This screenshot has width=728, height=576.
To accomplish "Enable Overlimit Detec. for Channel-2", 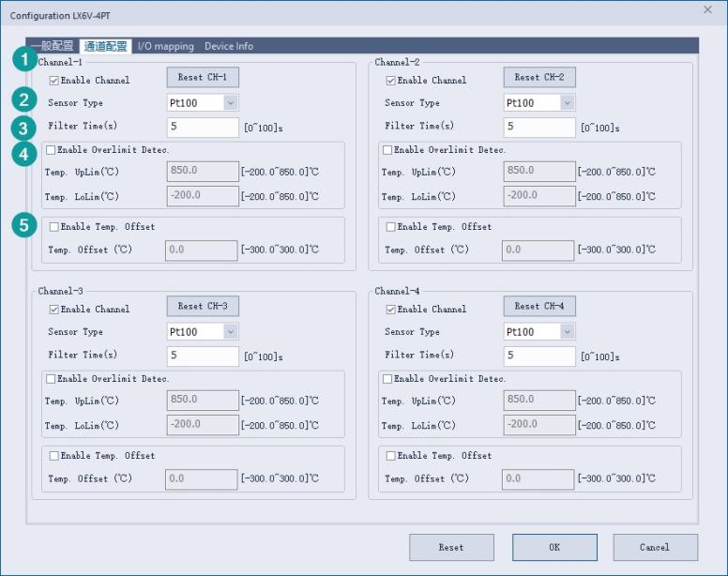I will (387, 150).
